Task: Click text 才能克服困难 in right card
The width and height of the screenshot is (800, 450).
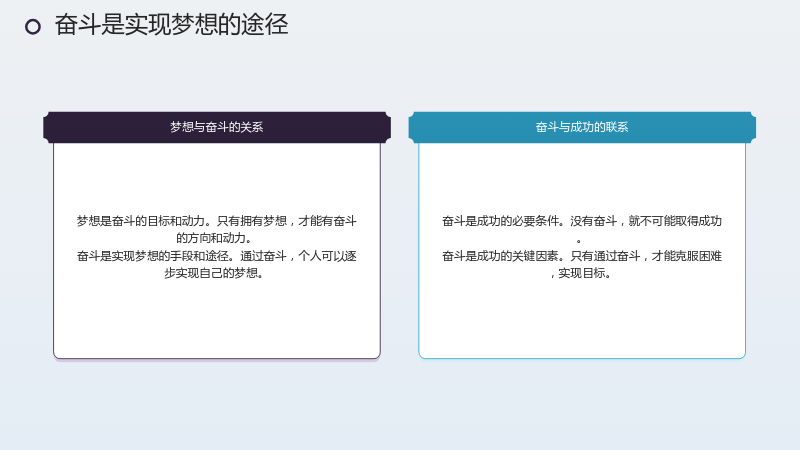Action: (687, 256)
